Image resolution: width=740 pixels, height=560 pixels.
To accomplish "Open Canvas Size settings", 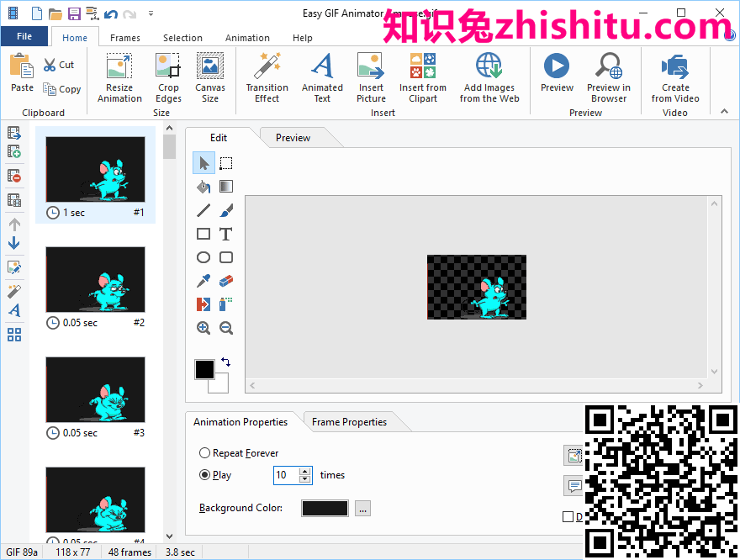I will (x=210, y=78).
